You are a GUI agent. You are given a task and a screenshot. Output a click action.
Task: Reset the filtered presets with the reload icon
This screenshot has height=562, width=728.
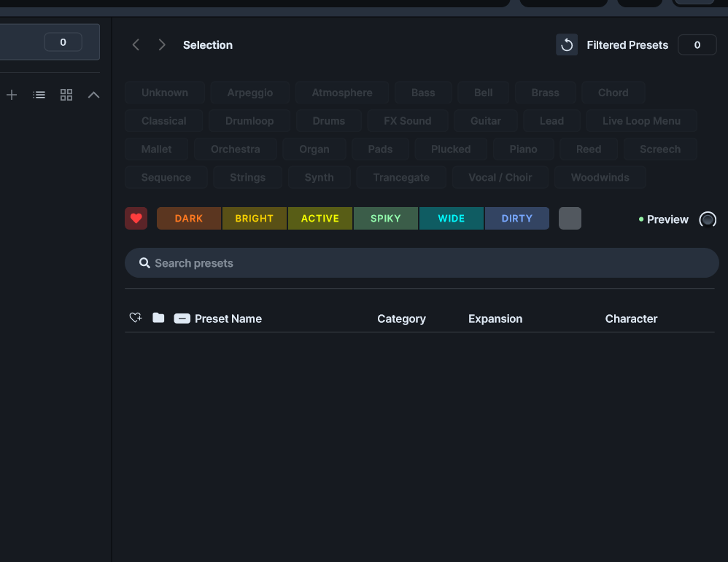(567, 45)
